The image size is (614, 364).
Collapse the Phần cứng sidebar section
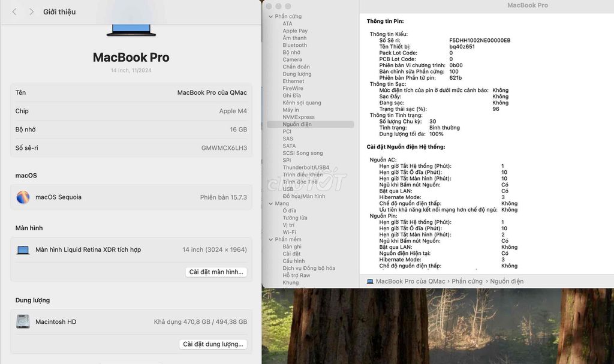(271, 16)
